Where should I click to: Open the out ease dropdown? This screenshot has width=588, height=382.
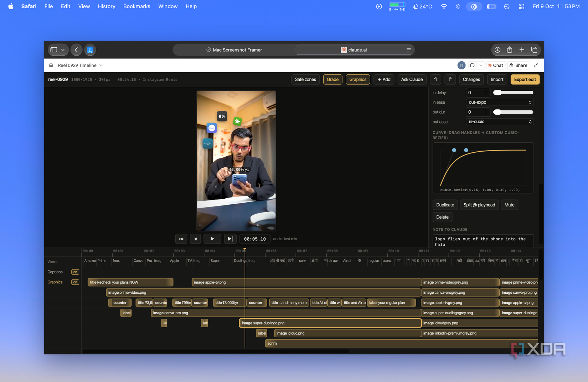(500, 122)
